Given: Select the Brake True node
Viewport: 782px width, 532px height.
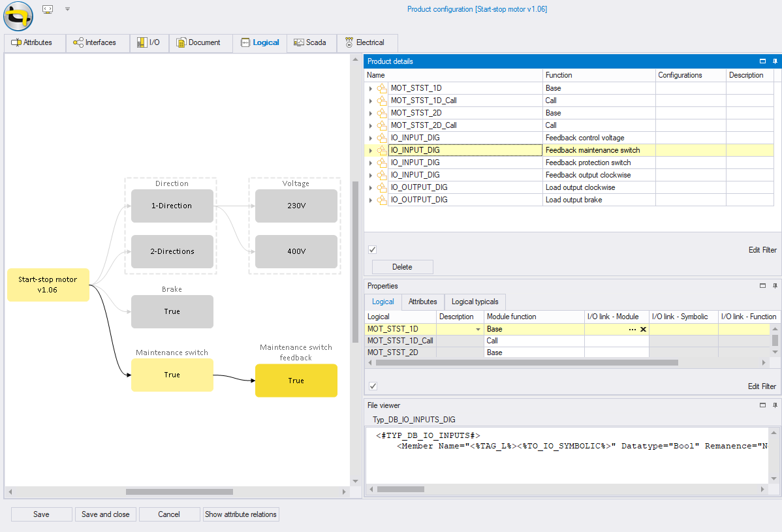Looking at the screenshot, I should point(172,311).
